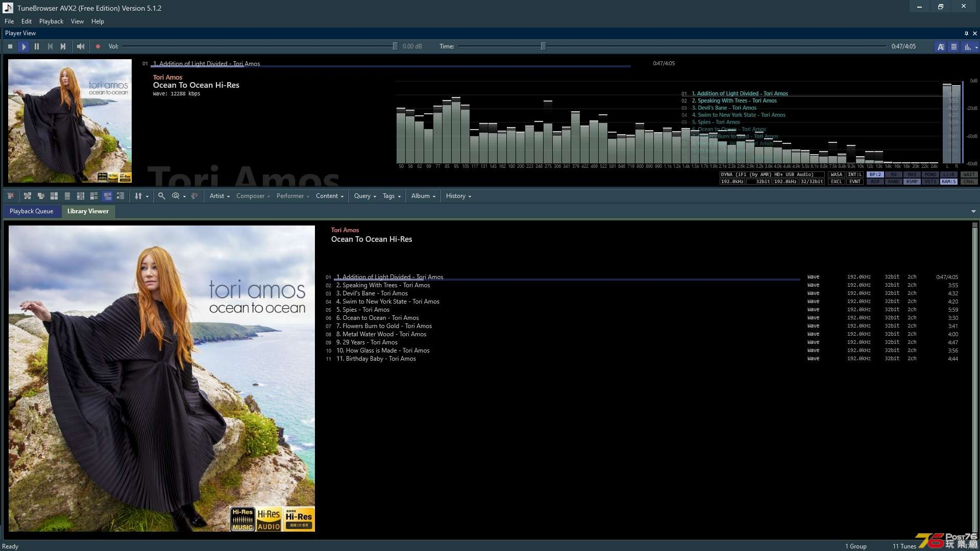Toggle the VST3 indicator
The width and height of the screenshot is (980, 551).
click(x=930, y=182)
